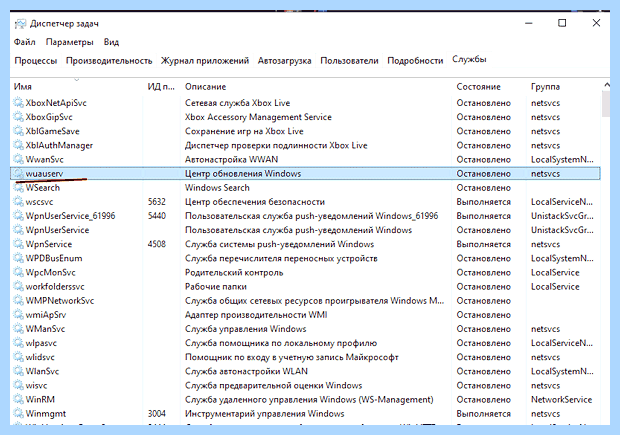Select the Службы tab
Viewport: 620px width, 435px height.
coord(469,59)
